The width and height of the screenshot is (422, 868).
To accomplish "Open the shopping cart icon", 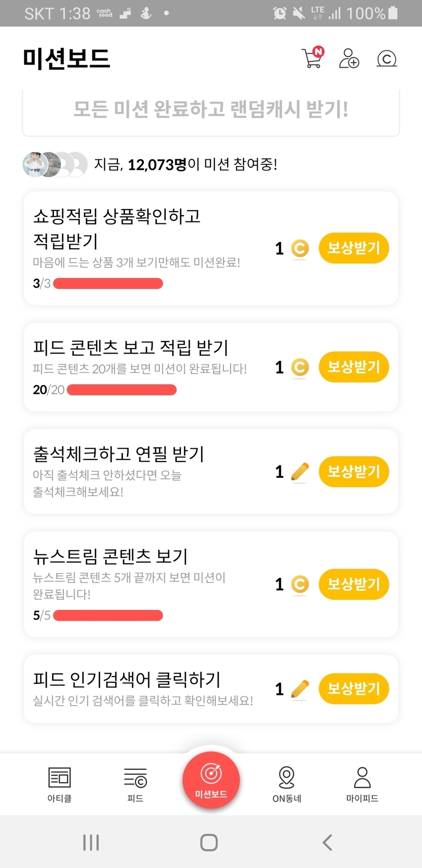I will pyautogui.click(x=312, y=59).
